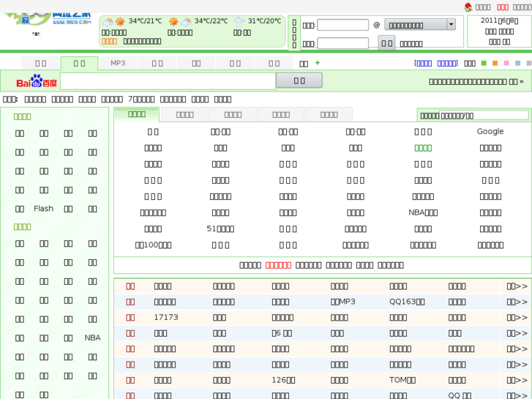Click the red house home icon

[x=468, y=7]
